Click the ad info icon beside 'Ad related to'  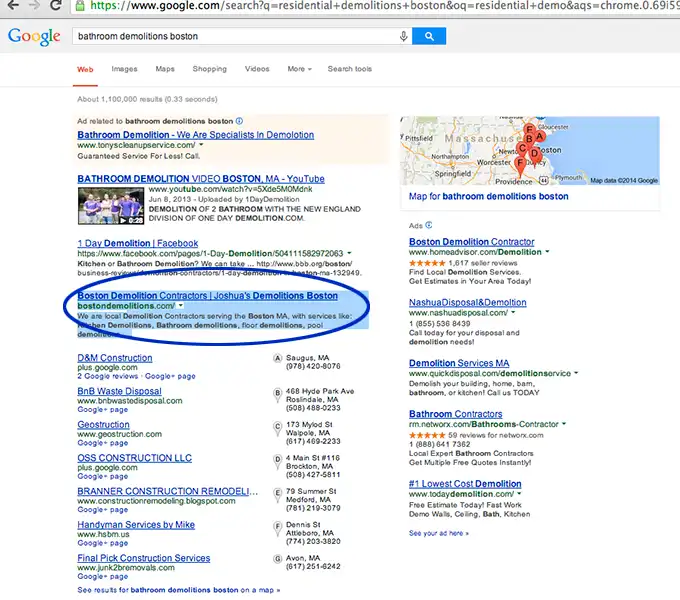coord(239,121)
